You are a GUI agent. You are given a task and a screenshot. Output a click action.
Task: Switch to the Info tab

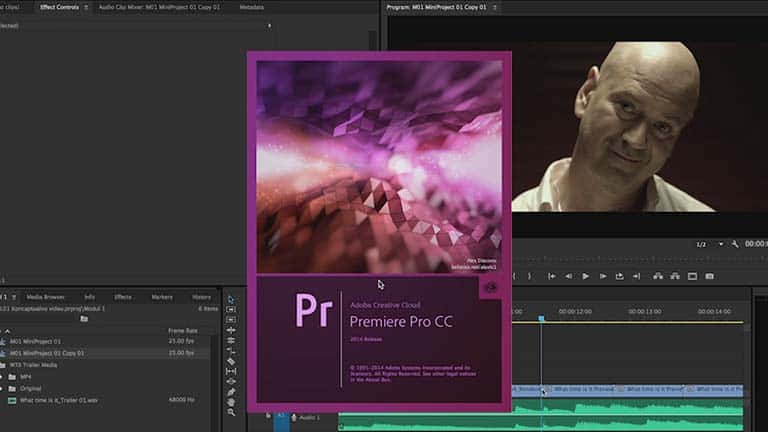90,297
